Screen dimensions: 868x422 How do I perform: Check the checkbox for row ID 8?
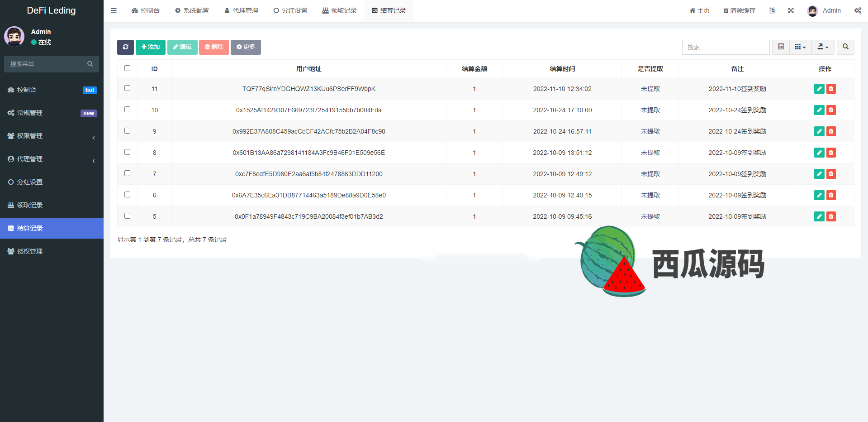[x=127, y=152]
